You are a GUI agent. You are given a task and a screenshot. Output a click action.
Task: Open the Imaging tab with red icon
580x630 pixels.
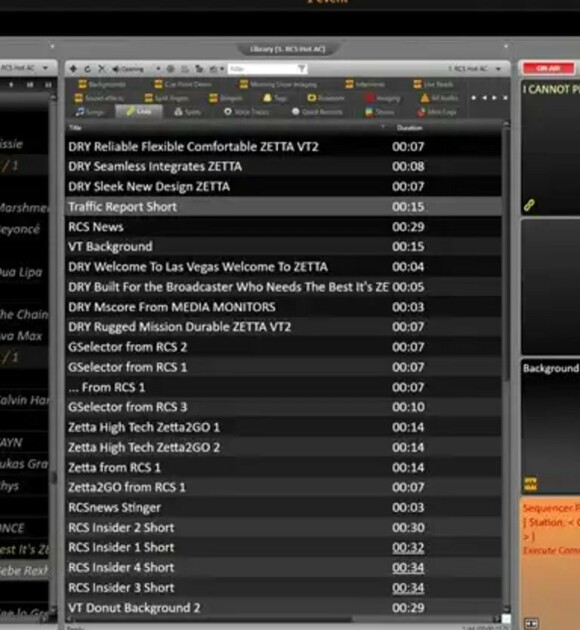(x=382, y=98)
